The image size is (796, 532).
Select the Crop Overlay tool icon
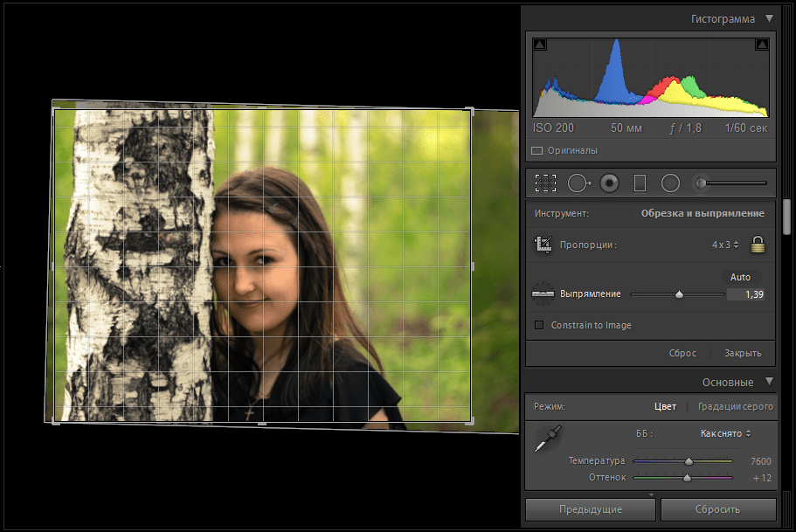pyautogui.click(x=546, y=183)
